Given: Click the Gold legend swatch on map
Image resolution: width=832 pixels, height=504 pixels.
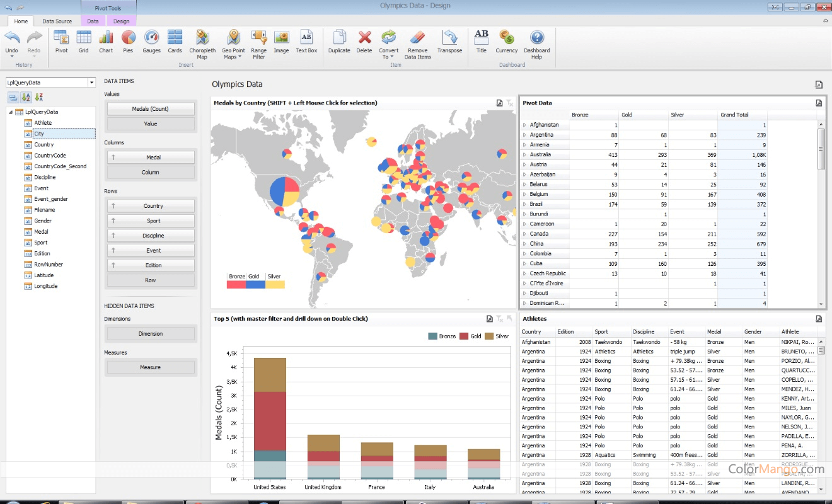Looking at the screenshot, I should [256, 285].
